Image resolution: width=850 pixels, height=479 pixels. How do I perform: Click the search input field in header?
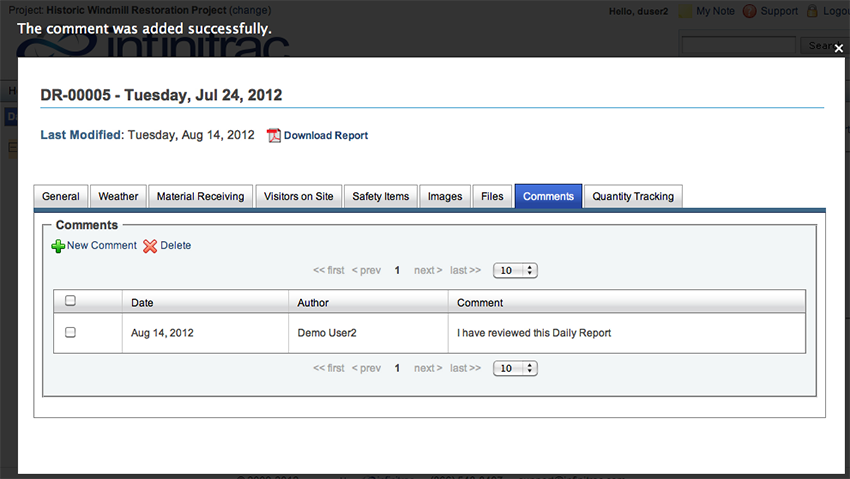738,46
